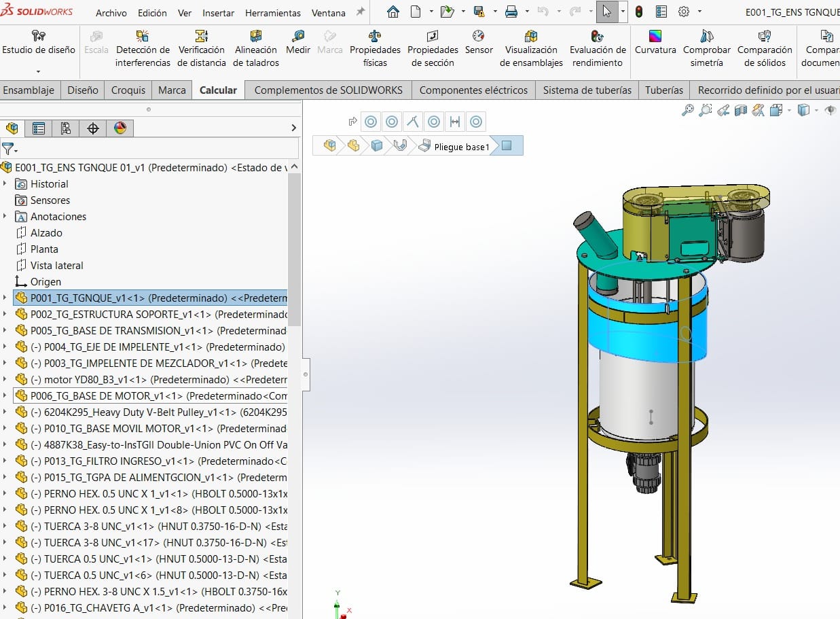
Task: Click the feature tree filter field
Action: tap(156, 148)
